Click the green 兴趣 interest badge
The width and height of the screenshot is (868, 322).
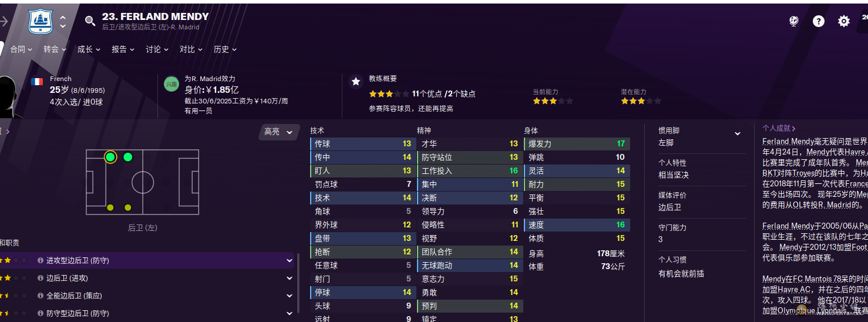tap(171, 84)
